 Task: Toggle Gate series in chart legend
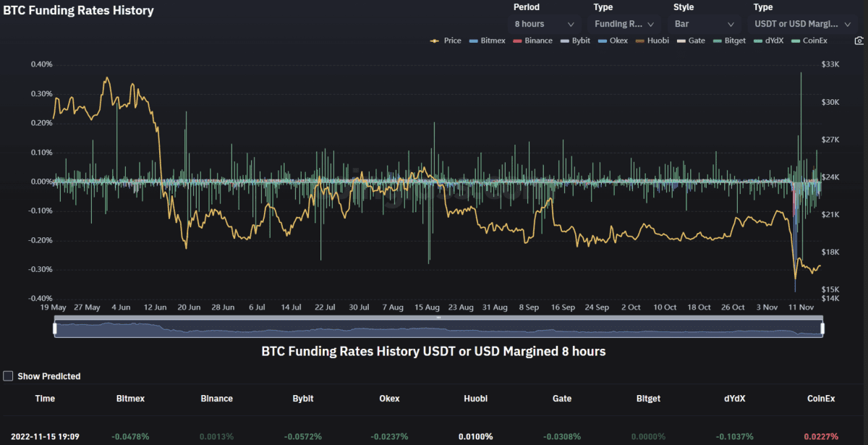(691, 41)
